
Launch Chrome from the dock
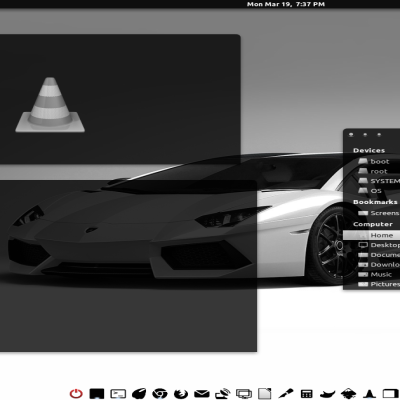pos(160,393)
